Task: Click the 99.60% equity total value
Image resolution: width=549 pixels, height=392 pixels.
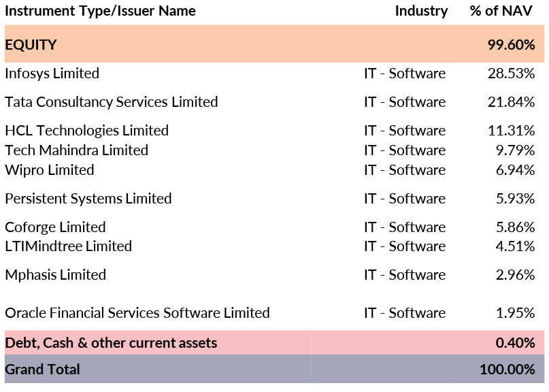Action: pos(511,45)
